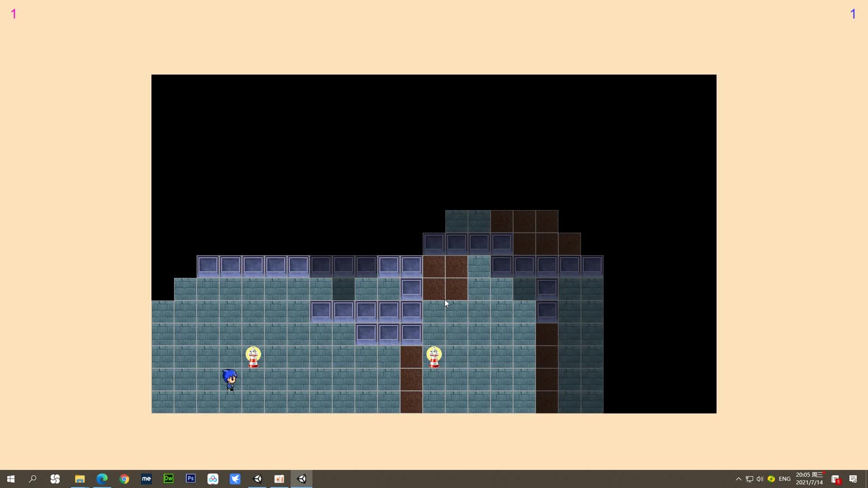Open Windows Start menu

tap(11, 479)
